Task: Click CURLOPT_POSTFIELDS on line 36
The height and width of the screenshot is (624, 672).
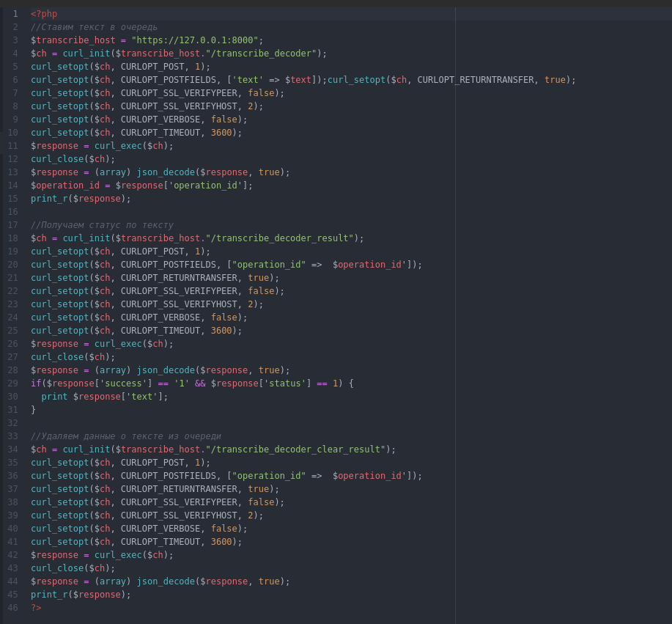Action: [169, 476]
